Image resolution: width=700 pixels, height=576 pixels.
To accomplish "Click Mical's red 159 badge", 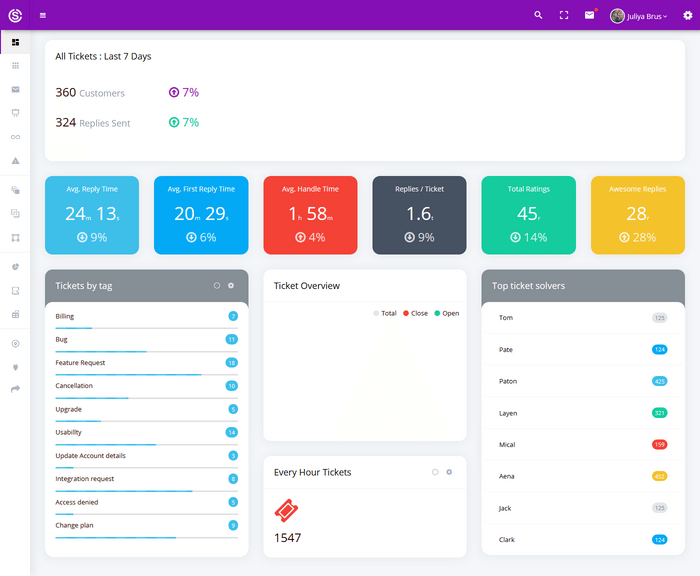I will tap(660, 445).
